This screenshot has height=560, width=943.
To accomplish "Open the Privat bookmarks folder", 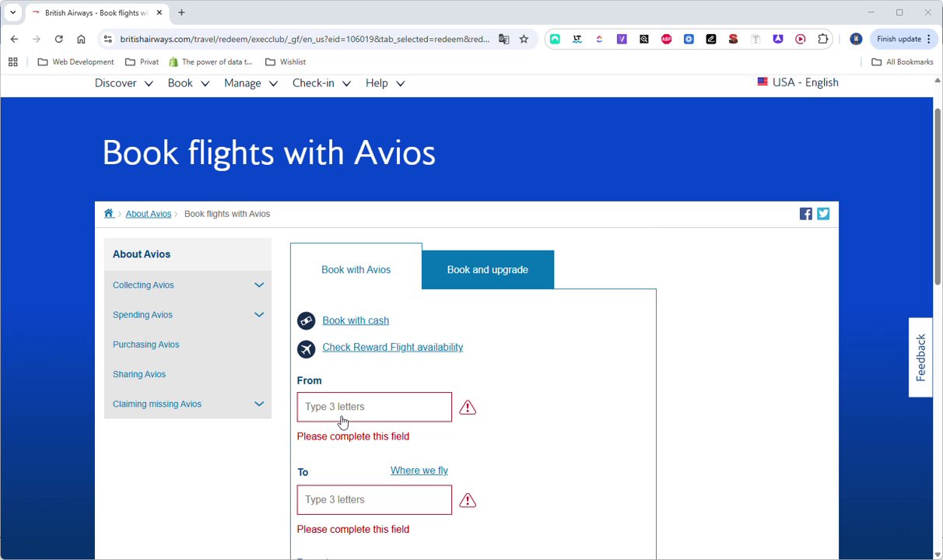I will click(142, 61).
